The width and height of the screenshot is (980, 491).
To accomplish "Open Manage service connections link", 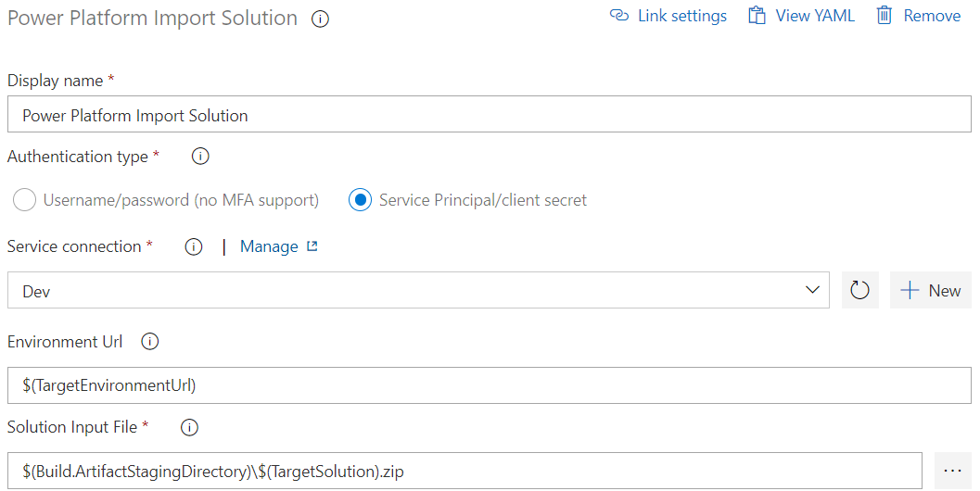I will click(270, 246).
